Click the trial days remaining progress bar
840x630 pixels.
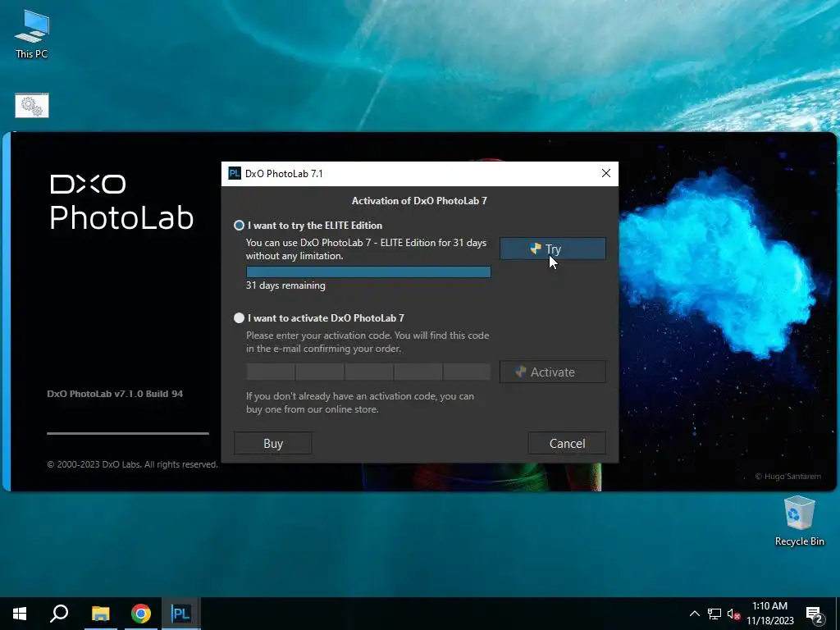tap(368, 272)
